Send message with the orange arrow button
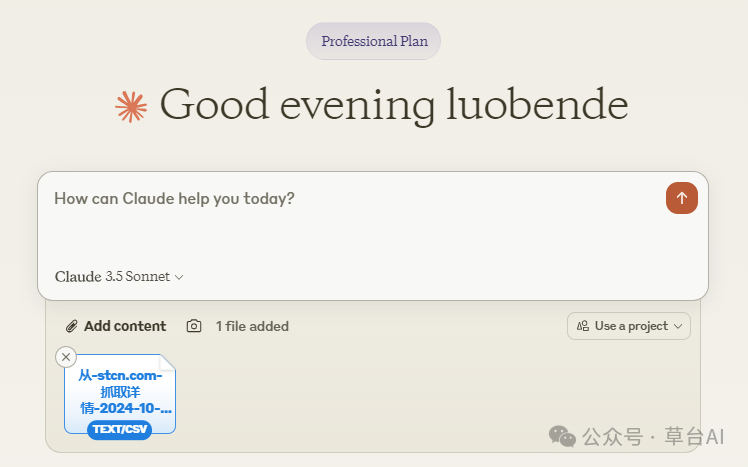The height and width of the screenshot is (467, 748). [x=682, y=198]
